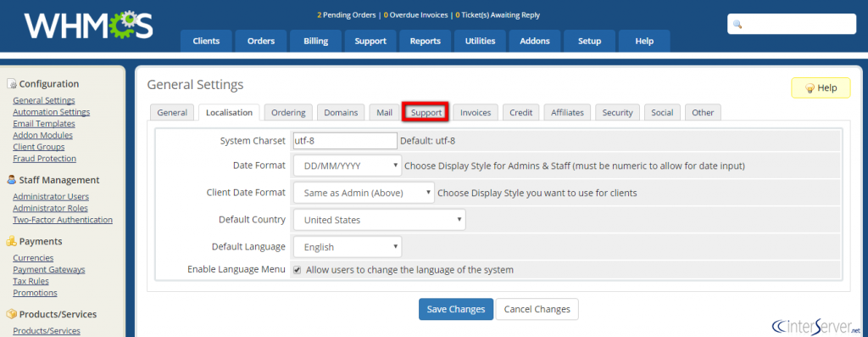Viewport: 868px width, 337px height.
Task: Open Fraud Protection sidebar link
Action: click(x=44, y=159)
